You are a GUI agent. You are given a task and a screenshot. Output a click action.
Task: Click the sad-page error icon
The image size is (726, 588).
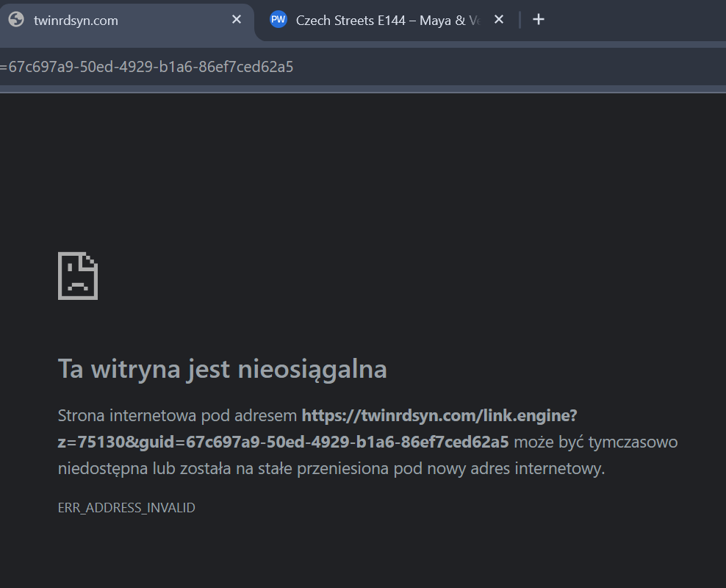[76, 275]
